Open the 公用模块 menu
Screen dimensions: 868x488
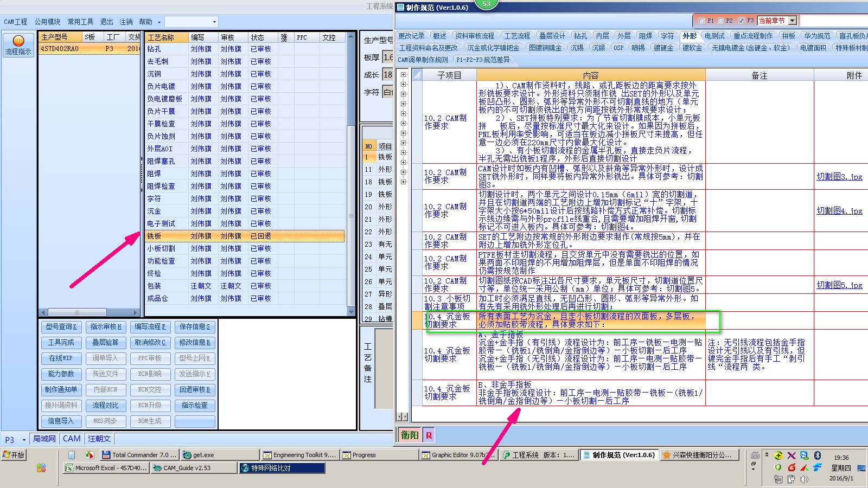pos(48,22)
